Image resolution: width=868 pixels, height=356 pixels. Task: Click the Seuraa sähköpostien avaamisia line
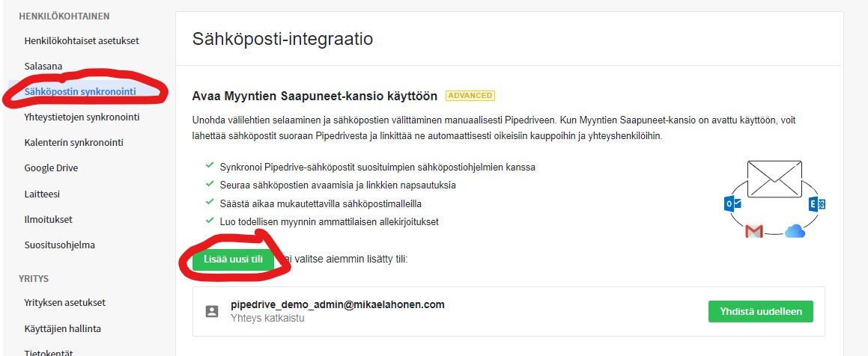point(338,185)
